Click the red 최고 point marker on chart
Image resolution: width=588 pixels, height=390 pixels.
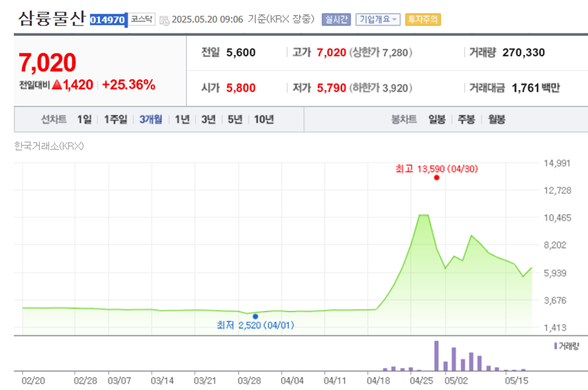[x=437, y=178]
